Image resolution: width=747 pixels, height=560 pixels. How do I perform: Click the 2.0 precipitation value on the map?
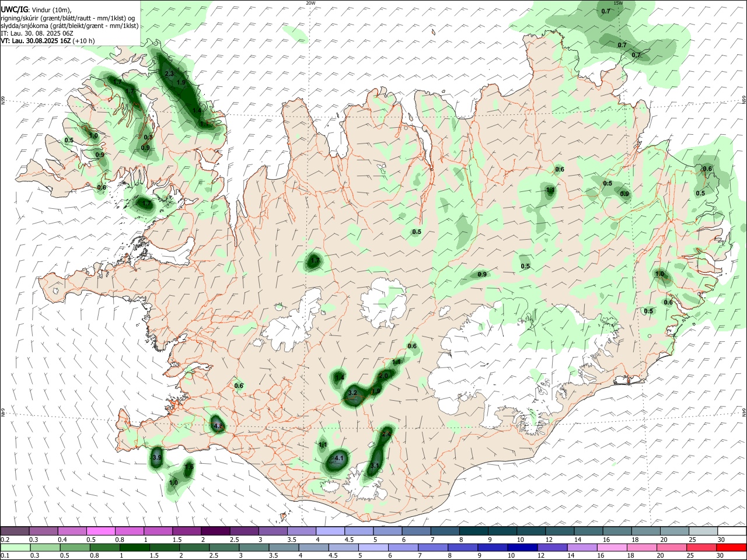[x=384, y=376]
